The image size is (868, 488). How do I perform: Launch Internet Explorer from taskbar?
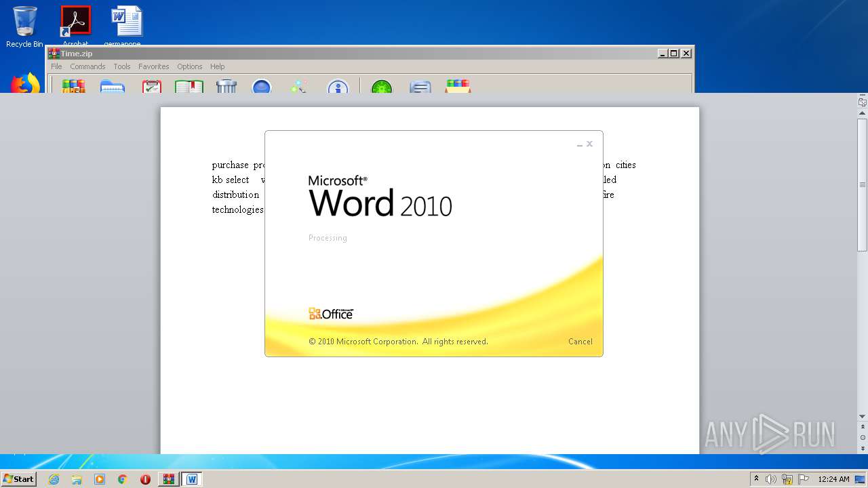point(54,479)
